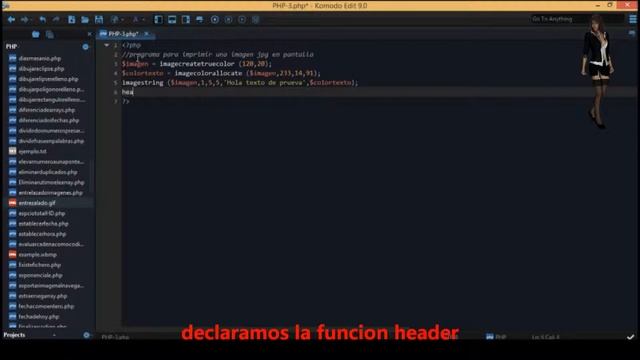Go back using the blue back arrow

11,20
